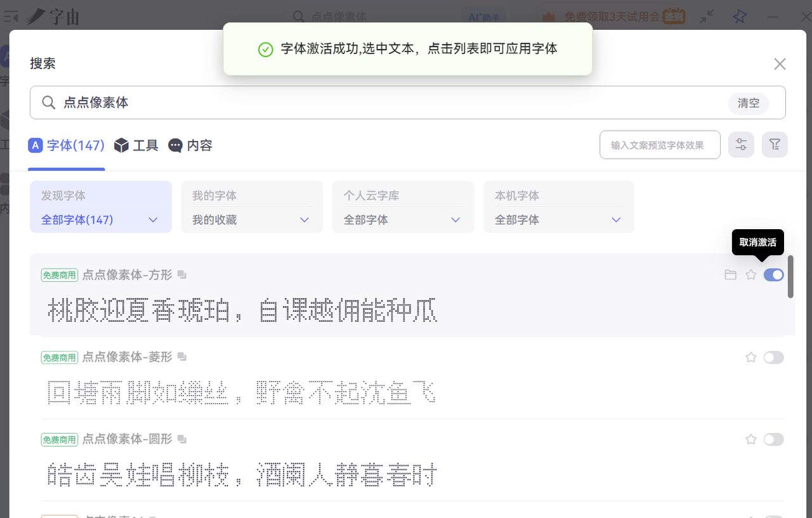The image size is (812, 518).
Task: Copy the 点点像素体-菱形 font name icon
Action: 182,357
